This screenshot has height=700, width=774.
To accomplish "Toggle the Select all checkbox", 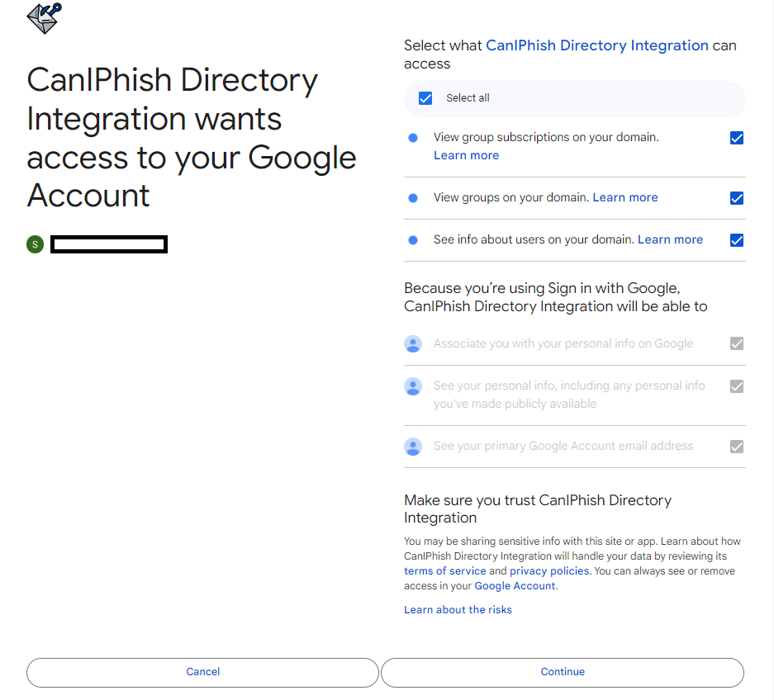I will pos(425,98).
